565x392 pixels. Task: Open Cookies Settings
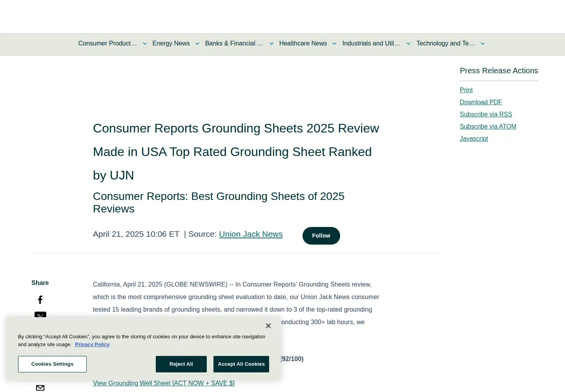pyautogui.click(x=52, y=364)
